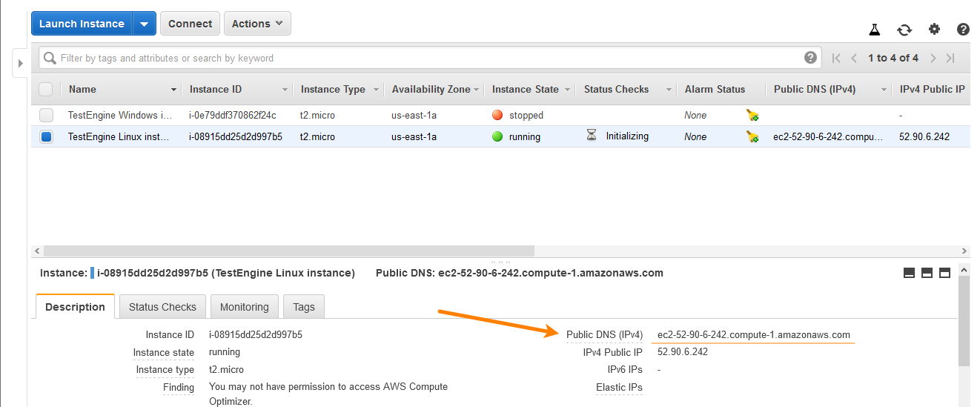Click instance ID i-0e79ddf370862f24c

pyautogui.click(x=232, y=115)
